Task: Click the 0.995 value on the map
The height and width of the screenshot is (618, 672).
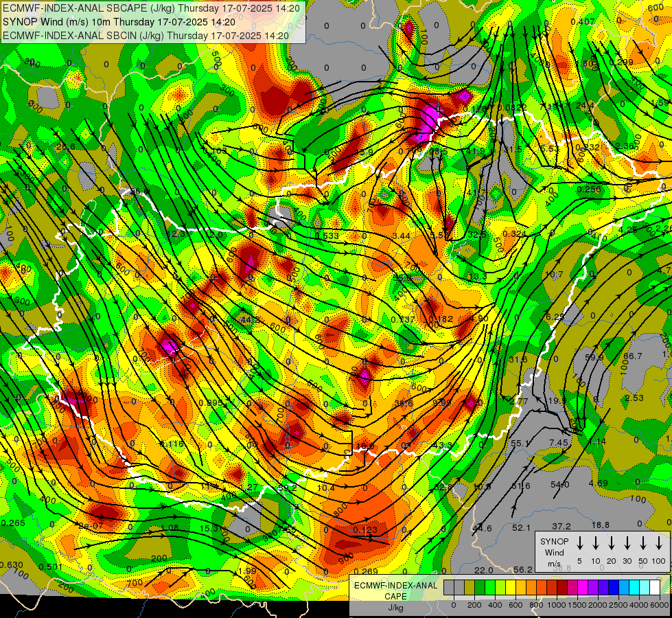Action: coord(211,402)
